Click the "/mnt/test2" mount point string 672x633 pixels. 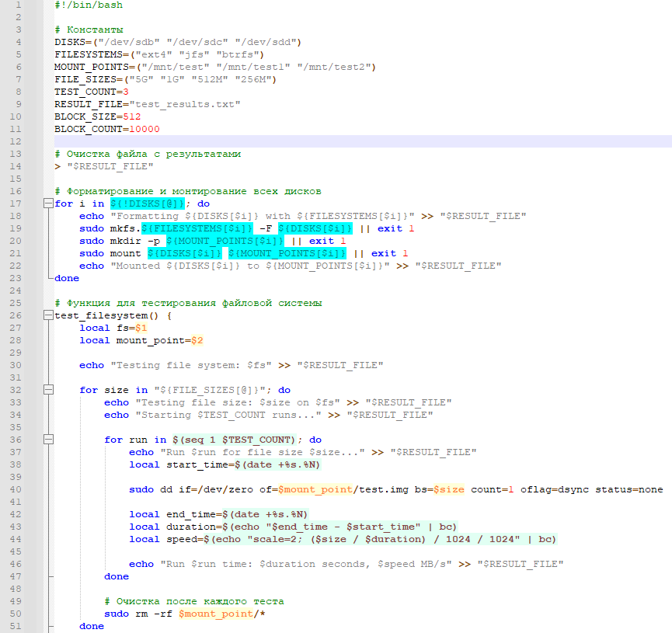(x=334, y=67)
